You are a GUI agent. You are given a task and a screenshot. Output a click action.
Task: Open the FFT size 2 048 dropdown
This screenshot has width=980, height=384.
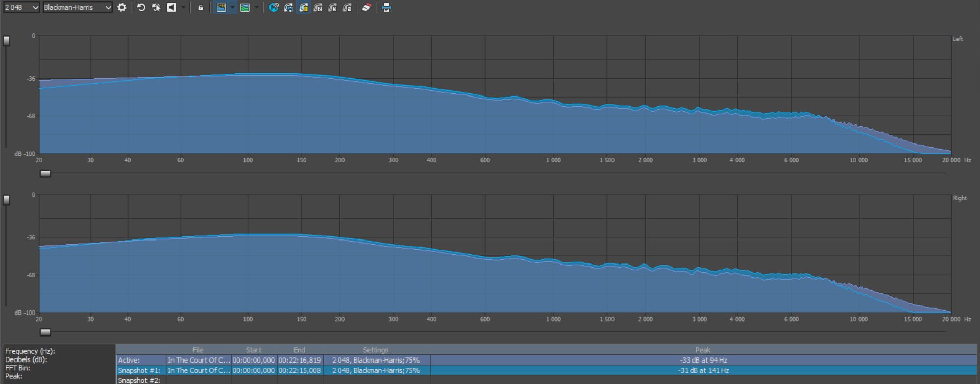pyautogui.click(x=21, y=7)
